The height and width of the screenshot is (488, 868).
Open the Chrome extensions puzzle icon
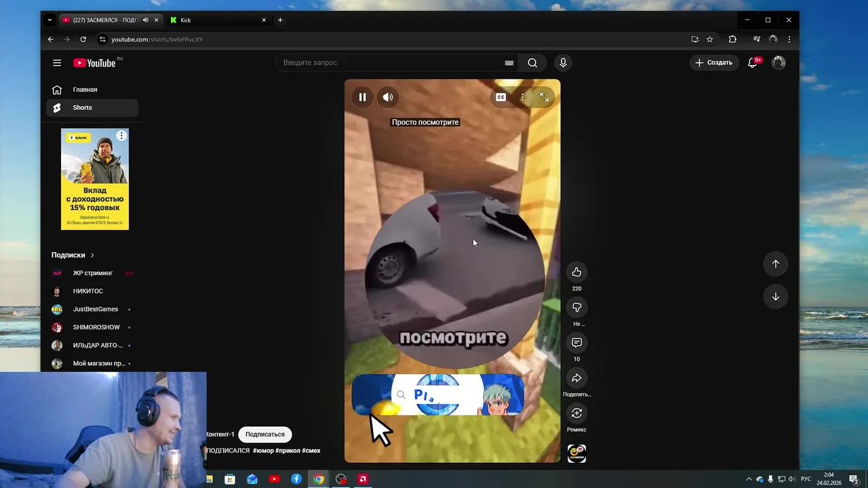(x=732, y=39)
